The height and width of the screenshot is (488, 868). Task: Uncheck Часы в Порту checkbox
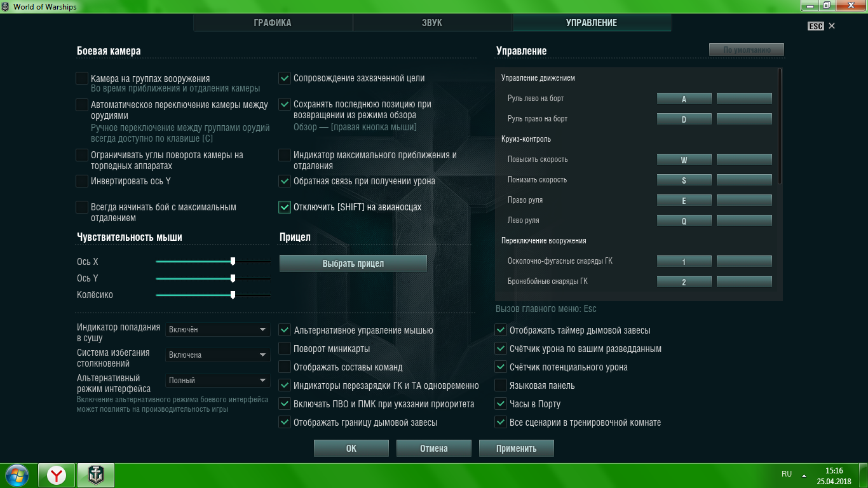pyautogui.click(x=501, y=404)
